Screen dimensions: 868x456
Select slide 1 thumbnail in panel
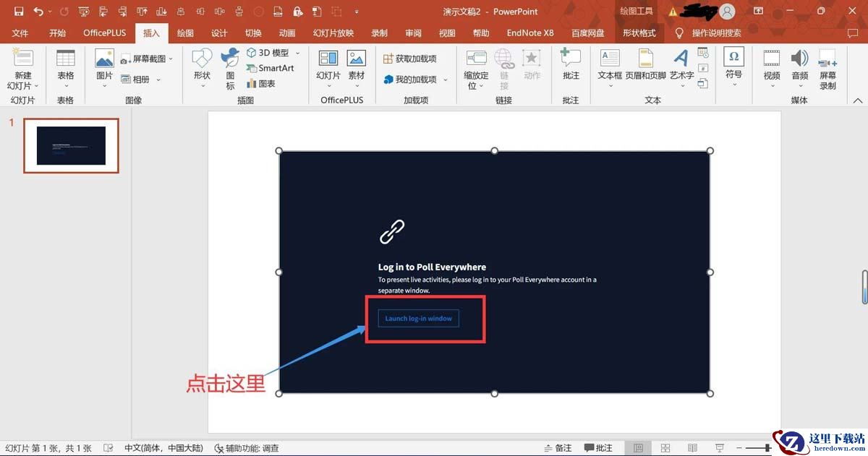(x=71, y=145)
